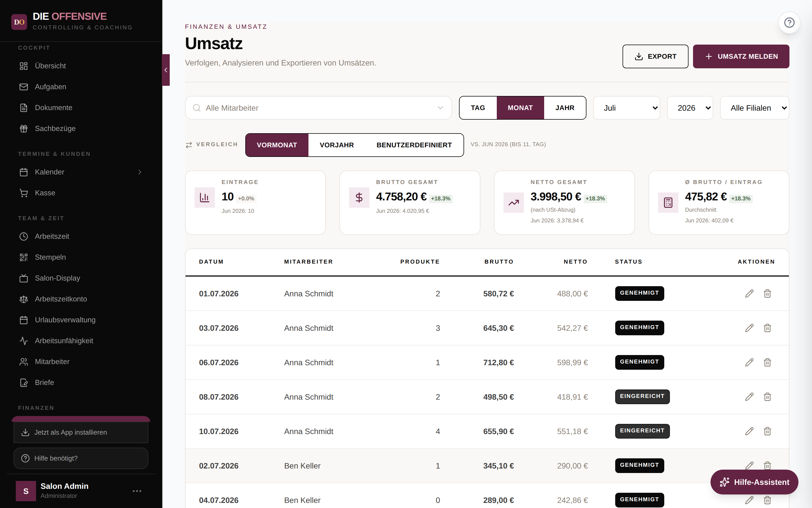812x508 pixels.
Task: Click the DO logo badge
Action: coord(19,22)
